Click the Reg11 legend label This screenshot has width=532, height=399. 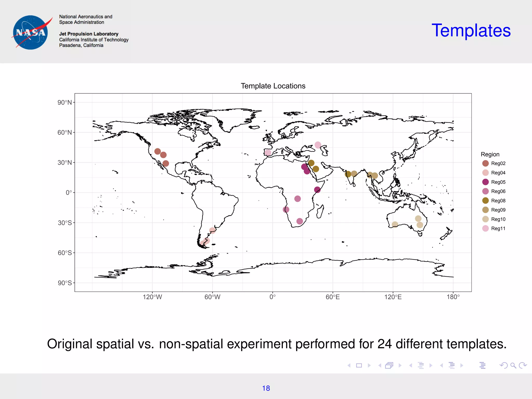pos(498,229)
